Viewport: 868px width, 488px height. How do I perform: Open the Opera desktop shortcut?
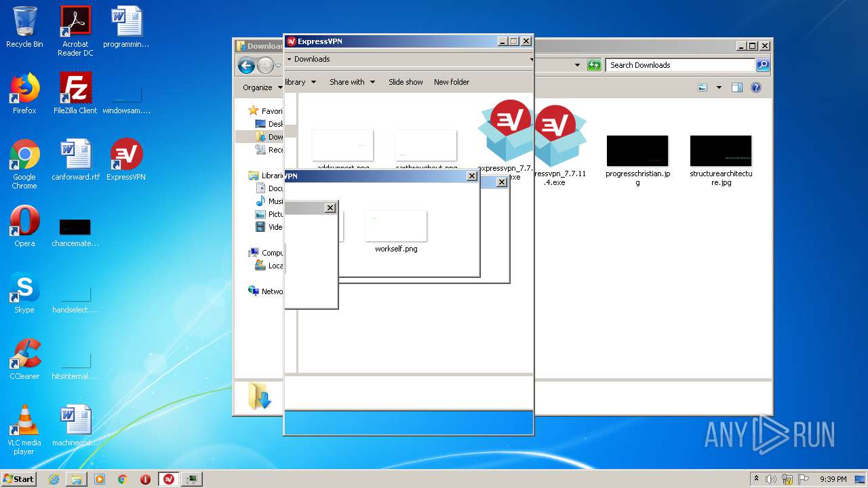(x=24, y=226)
